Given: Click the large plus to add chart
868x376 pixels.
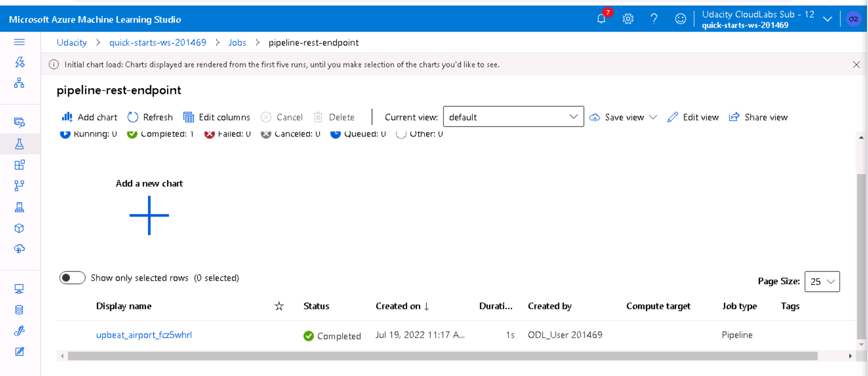Looking at the screenshot, I should (x=149, y=215).
